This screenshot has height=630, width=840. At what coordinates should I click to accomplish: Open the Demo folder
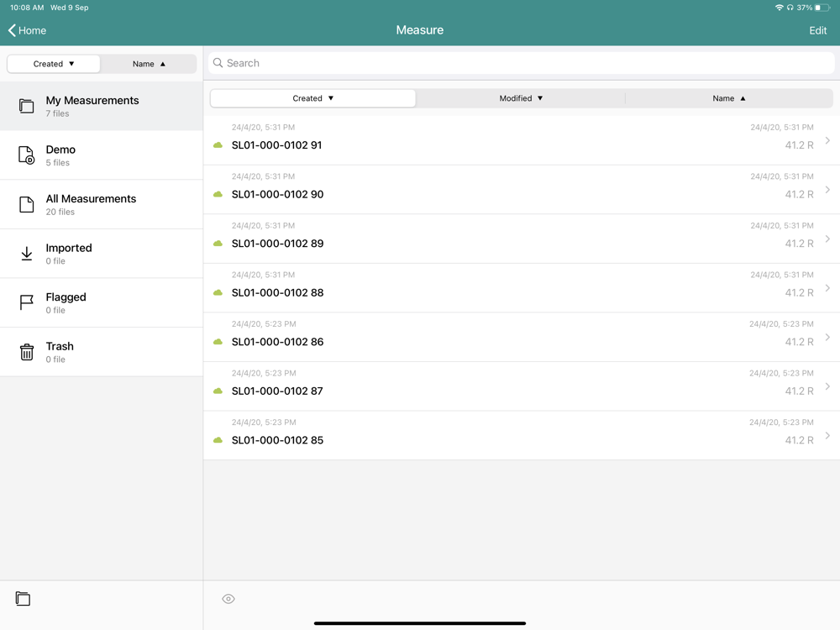(102, 155)
